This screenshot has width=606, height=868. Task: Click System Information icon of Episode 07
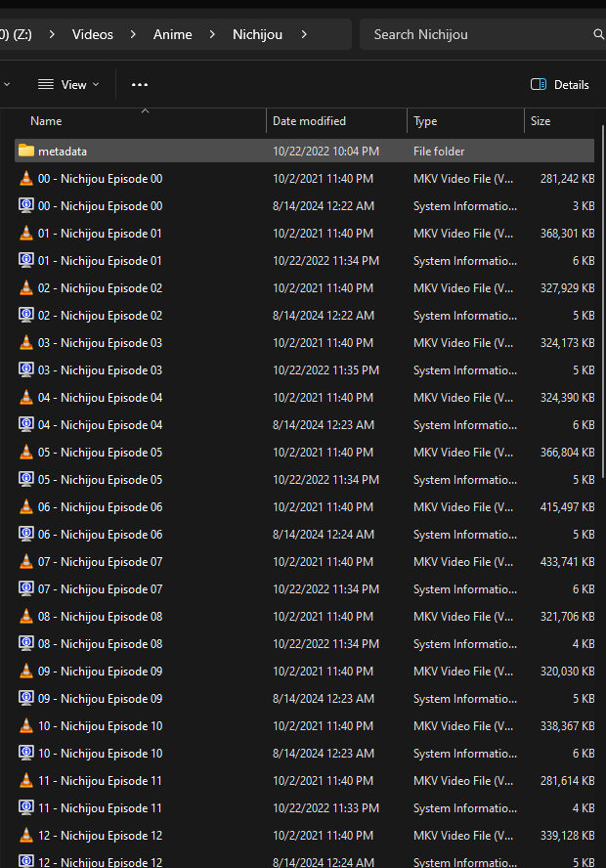(x=26, y=589)
